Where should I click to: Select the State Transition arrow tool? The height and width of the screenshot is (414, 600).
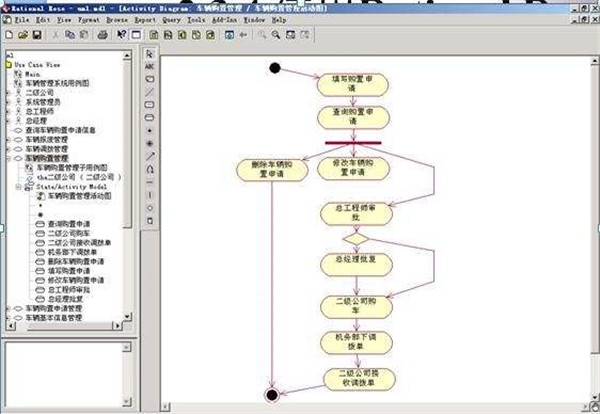[x=150, y=156]
